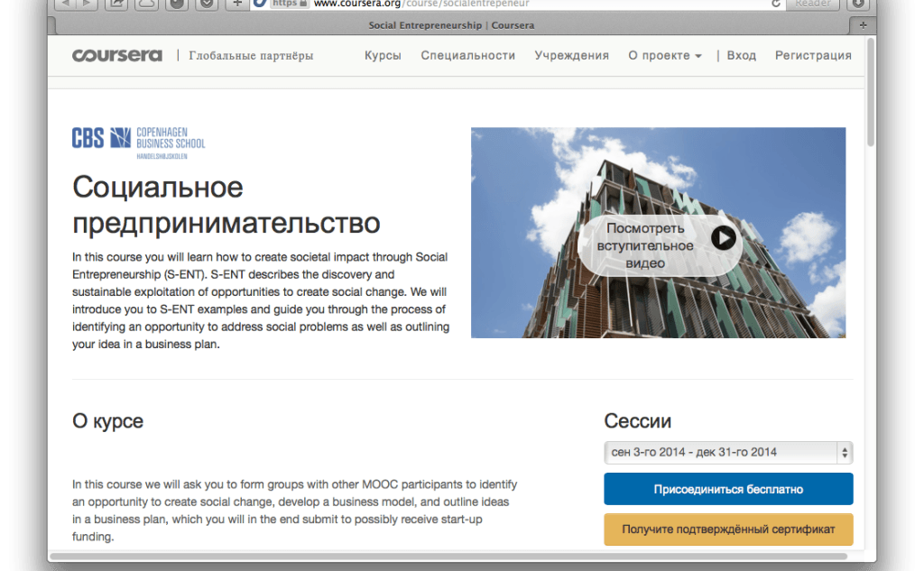The width and height of the screenshot is (924, 571).
Task: Click the forward navigation arrow
Action: pos(86,5)
